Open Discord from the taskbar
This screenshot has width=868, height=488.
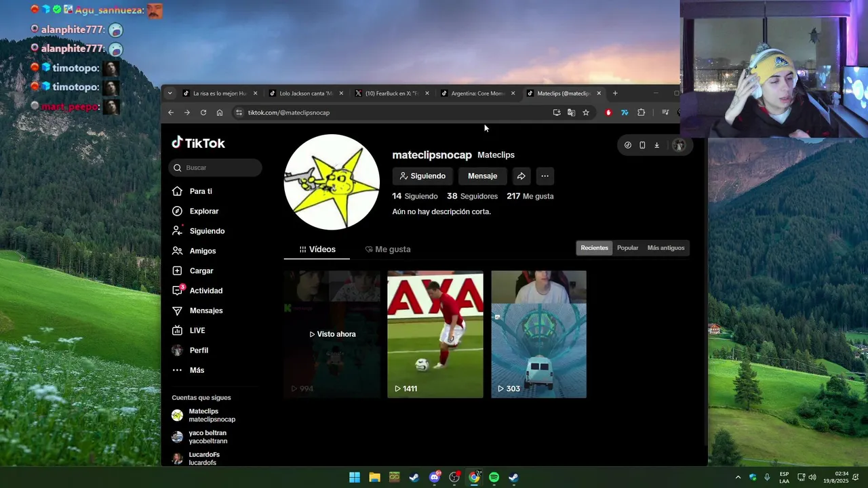tap(435, 477)
